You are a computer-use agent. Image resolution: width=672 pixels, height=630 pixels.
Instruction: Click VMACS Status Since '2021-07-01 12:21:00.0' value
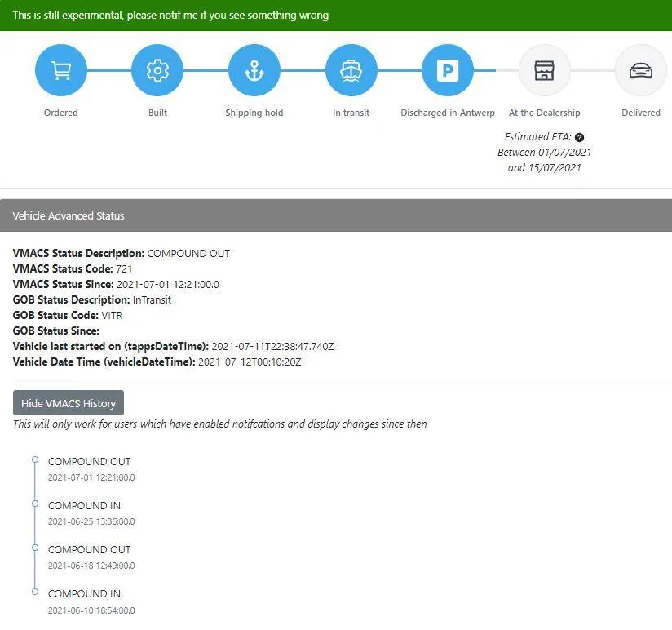[168, 284]
